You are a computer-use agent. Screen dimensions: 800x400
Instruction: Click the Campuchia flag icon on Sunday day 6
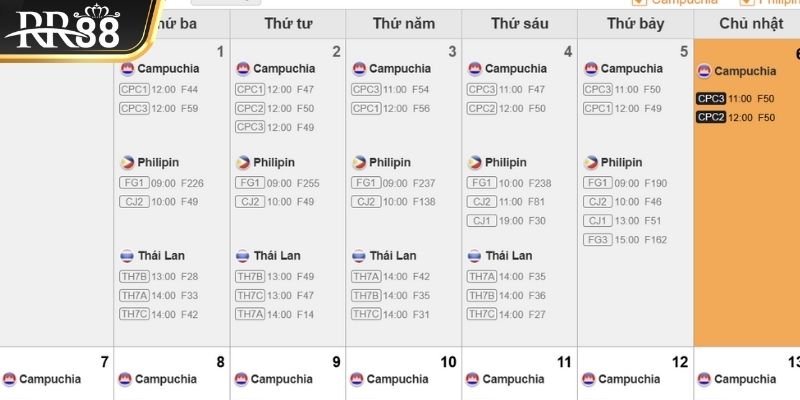pos(704,71)
